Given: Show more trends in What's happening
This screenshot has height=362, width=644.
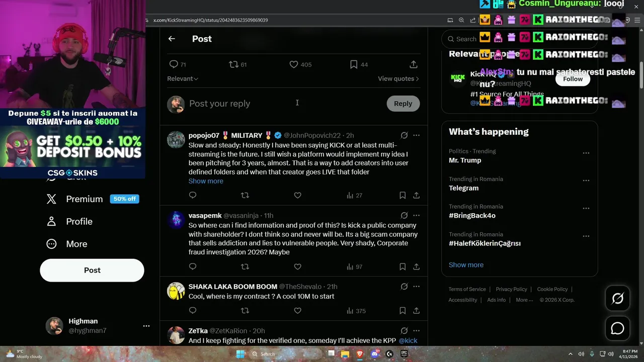Looking at the screenshot, I should [466, 265].
